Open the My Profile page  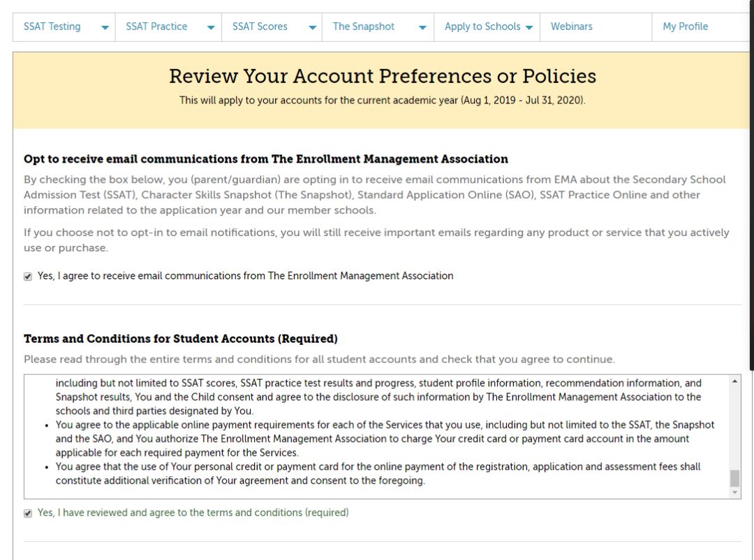(685, 27)
